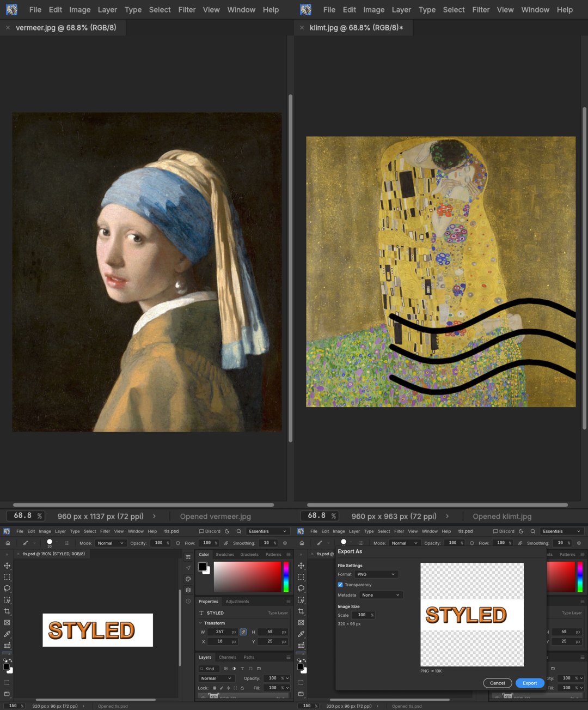Select Crop tool in window showing Properties panel

pos(7,611)
